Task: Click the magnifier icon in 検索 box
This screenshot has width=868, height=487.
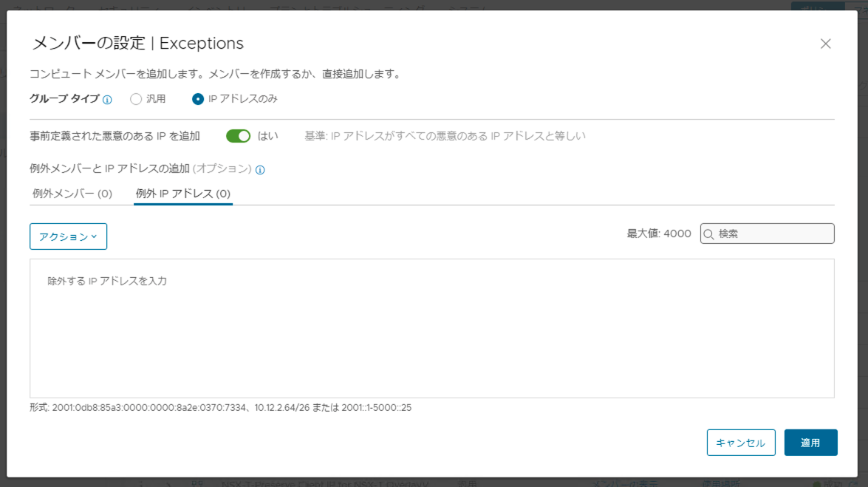Action: (x=709, y=234)
